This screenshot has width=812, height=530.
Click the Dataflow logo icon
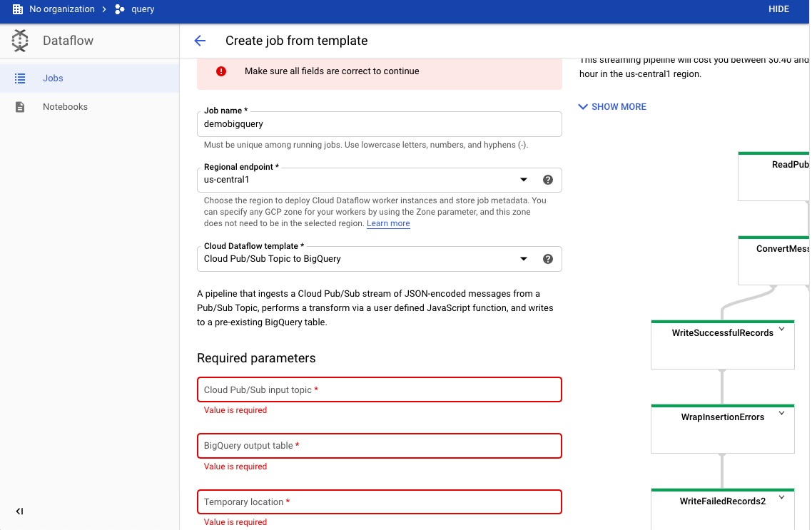point(20,41)
